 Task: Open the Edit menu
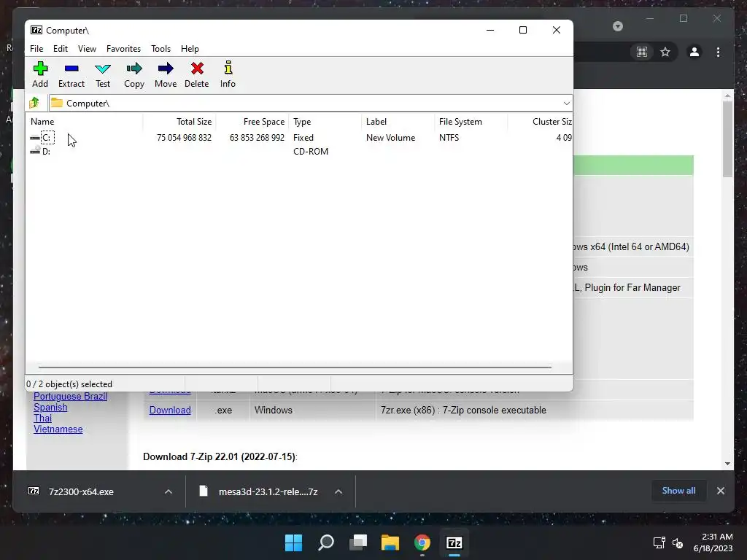point(61,49)
